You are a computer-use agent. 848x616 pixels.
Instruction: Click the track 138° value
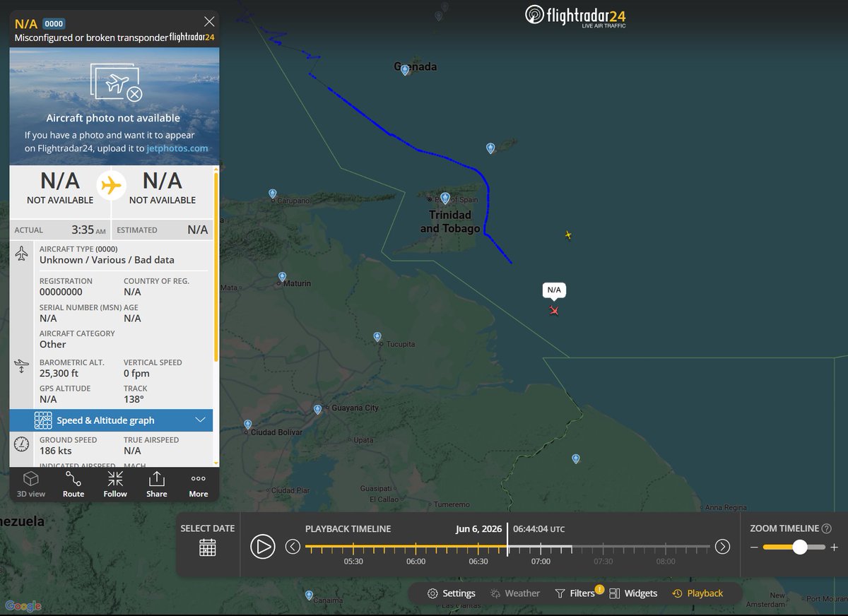click(134, 399)
